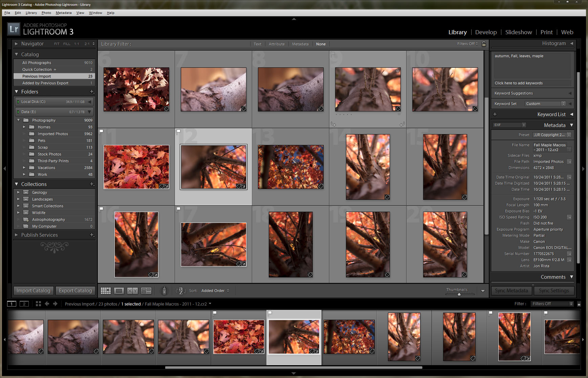Switch to Grid view in toolbar

click(106, 291)
